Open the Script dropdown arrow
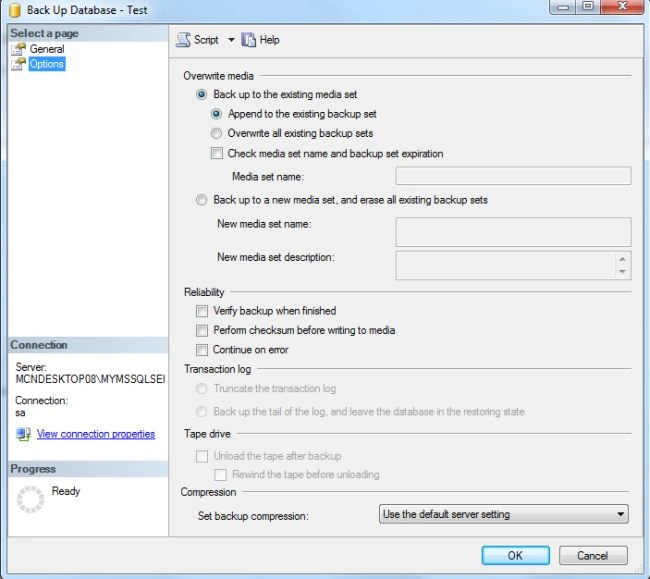This screenshot has height=579, width=650. pyautogui.click(x=231, y=40)
